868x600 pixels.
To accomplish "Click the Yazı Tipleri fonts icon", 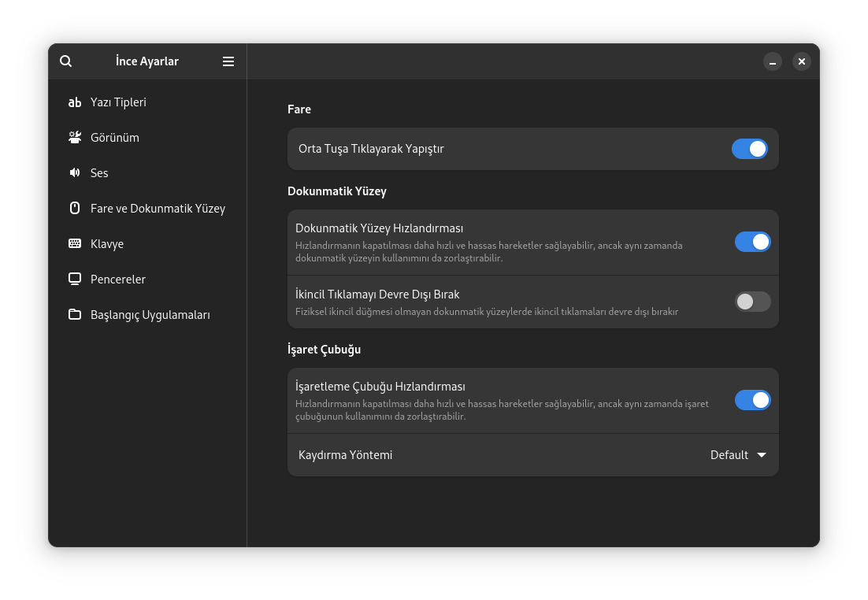I will [x=75, y=102].
